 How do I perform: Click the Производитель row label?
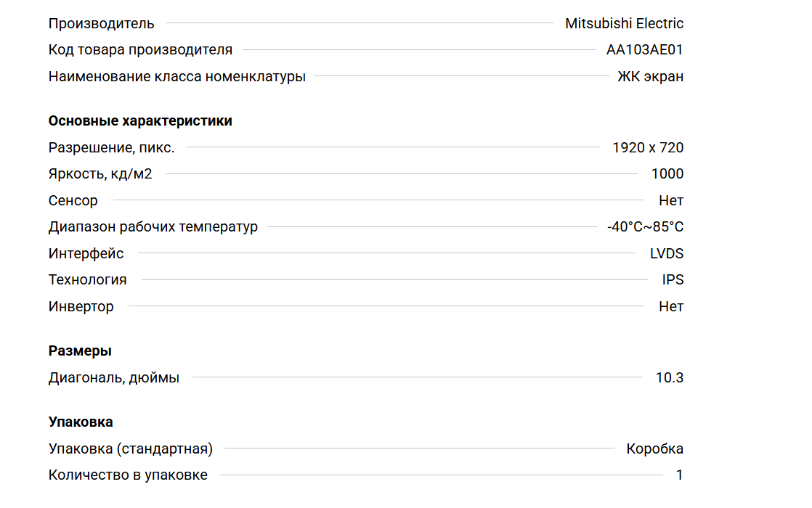(102, 23)
